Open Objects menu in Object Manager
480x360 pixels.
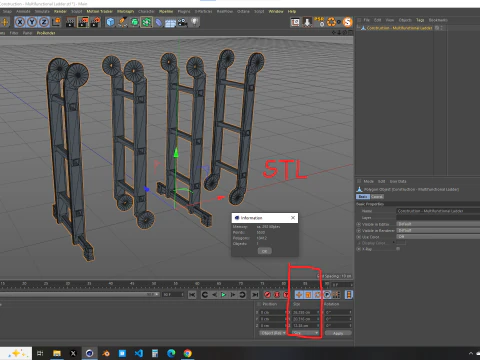click(405, 20)
